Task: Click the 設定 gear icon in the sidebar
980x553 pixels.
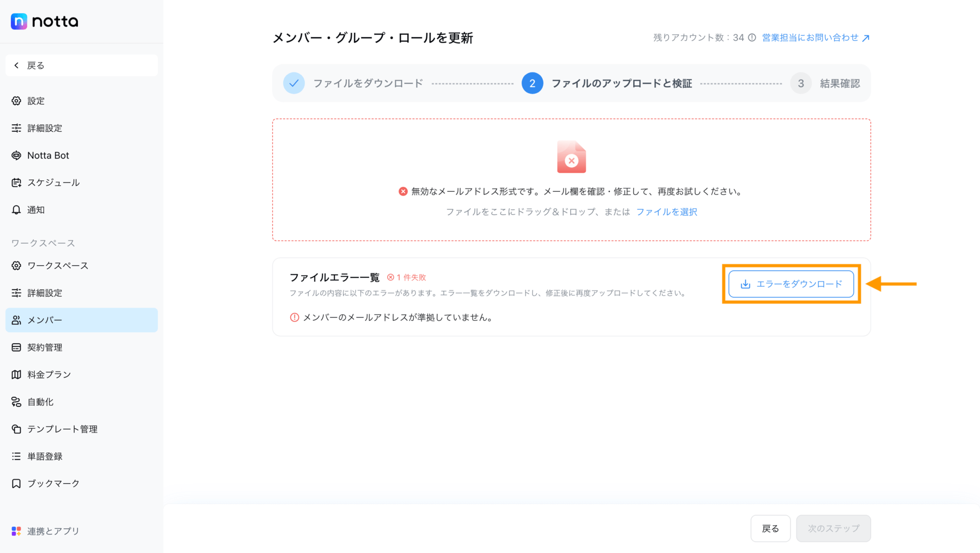Action: pyautogui.click(x=16, y=101)
